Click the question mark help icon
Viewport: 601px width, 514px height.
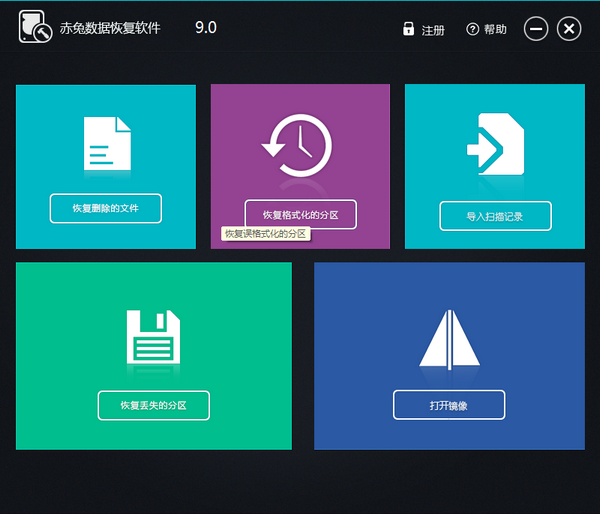click(x=472, y=29)
